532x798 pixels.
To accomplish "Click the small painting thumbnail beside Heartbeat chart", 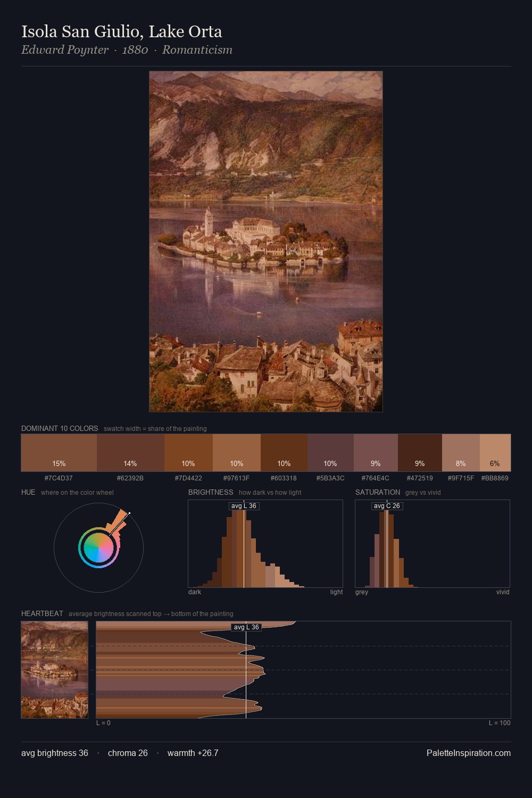I will [54, 670].
